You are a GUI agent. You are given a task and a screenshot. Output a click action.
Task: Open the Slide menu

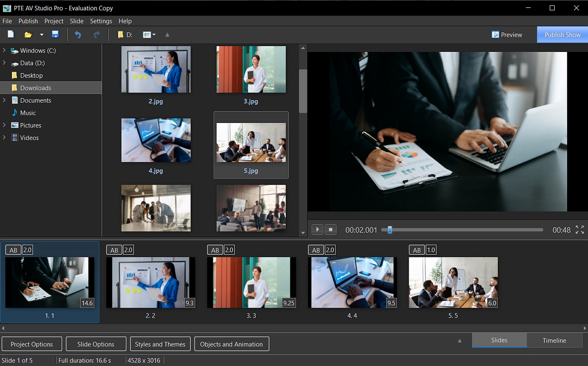pos(76,21)
